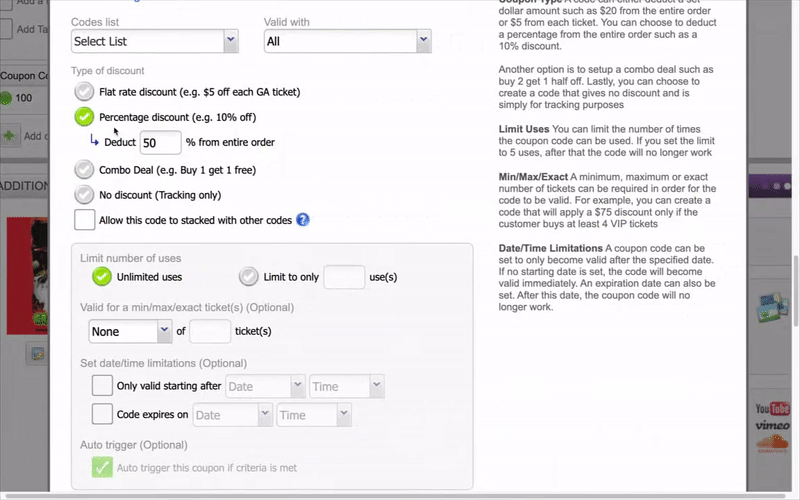Screen dimensions: 800x500
Task: Open the starting after Date dropdown
Action: pos(265,386)
